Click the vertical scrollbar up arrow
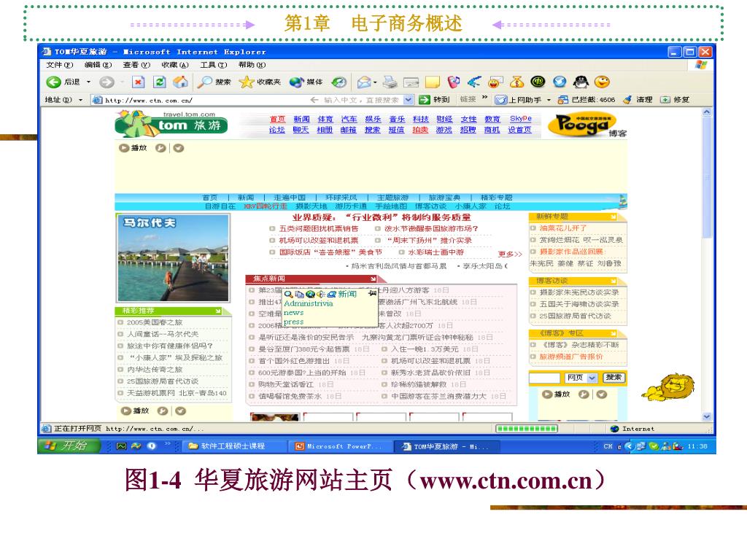 (706, 112)
